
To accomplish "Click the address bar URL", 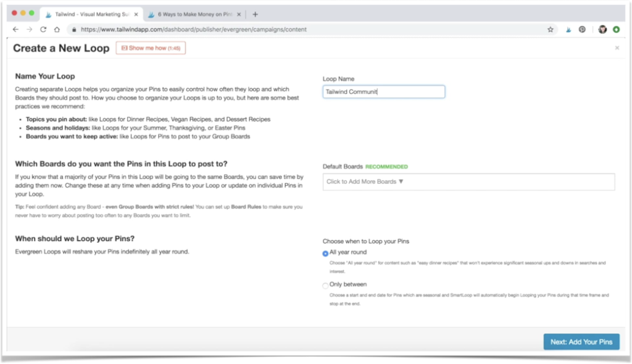I will coord(193,30).
